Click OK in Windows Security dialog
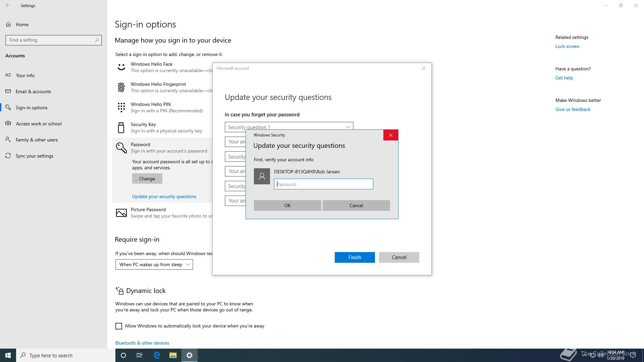This screenshot has width=644, height=362. tap(287, 205)
